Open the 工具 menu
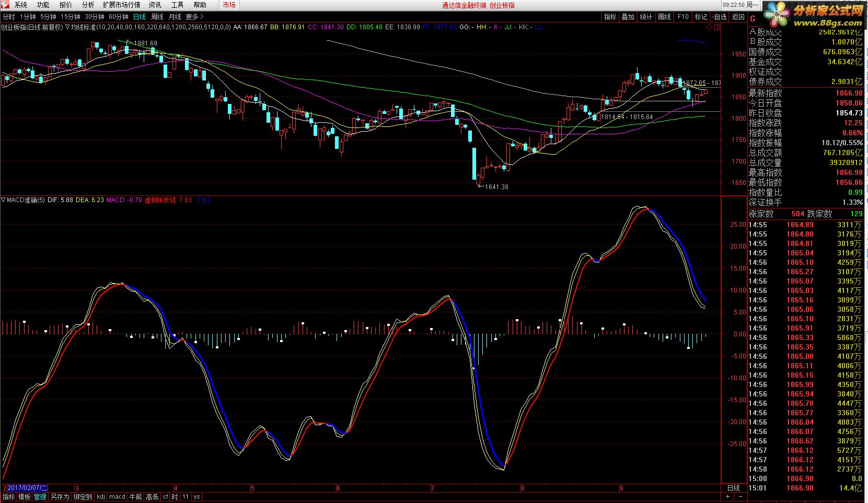Image resolution: width=868 pixels, height=503 pixels. tap(177, 5)
